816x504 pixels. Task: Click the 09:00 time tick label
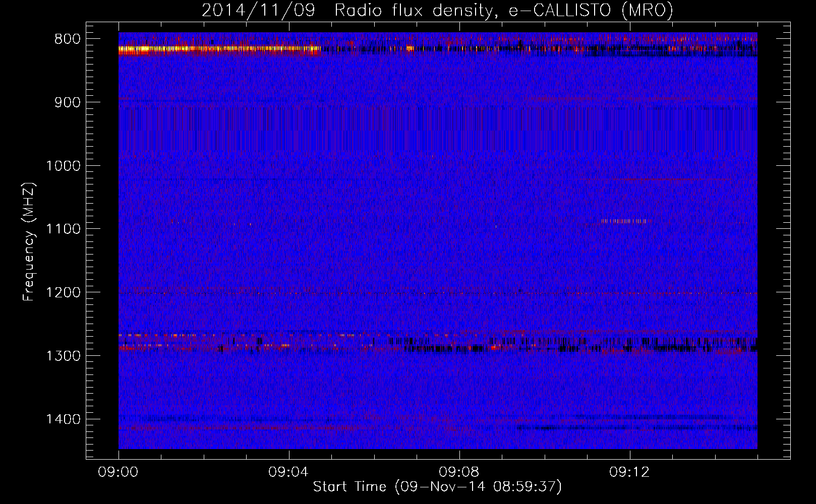coord(119,472)
